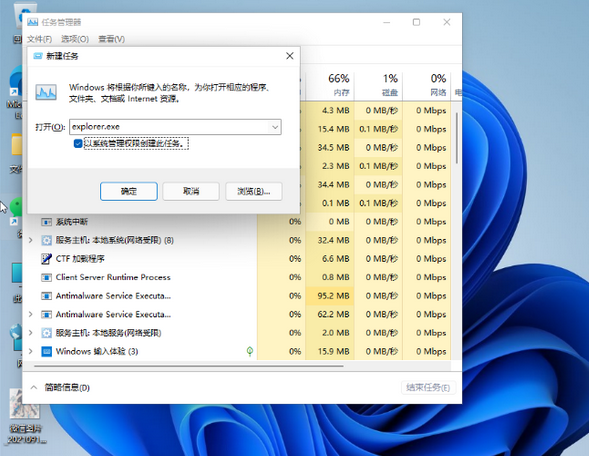
Task: Select the green WeChat desktop shortcut
Action: 17,218
